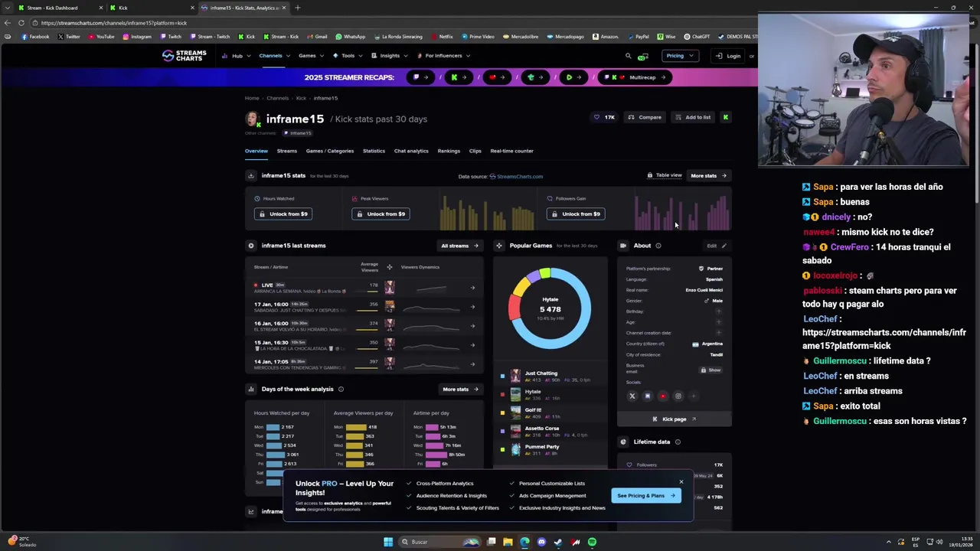Switch to Games / Categories tab

click(330, 151)
